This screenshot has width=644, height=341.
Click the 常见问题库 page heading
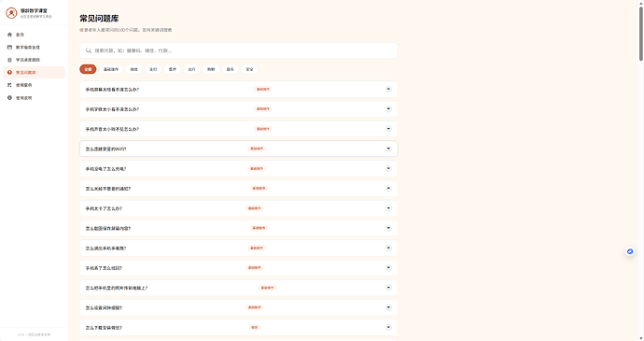tap(99, 18)
